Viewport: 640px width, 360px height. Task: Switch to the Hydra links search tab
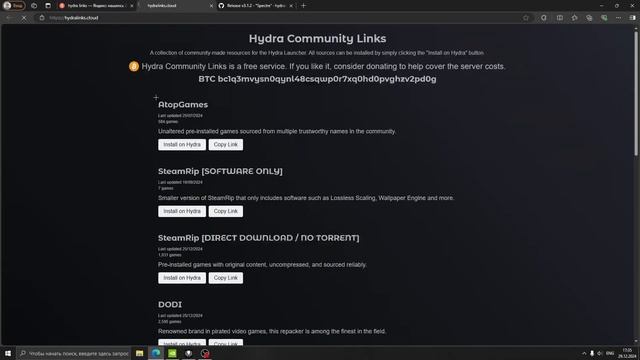pyautogui.click(x=96, y=6)
